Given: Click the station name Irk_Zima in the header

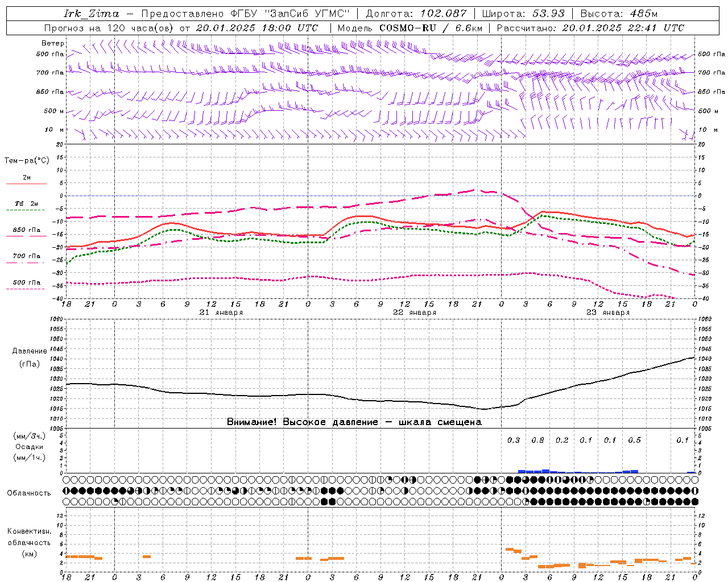Looking at the screenshot, I should point(92,14).
